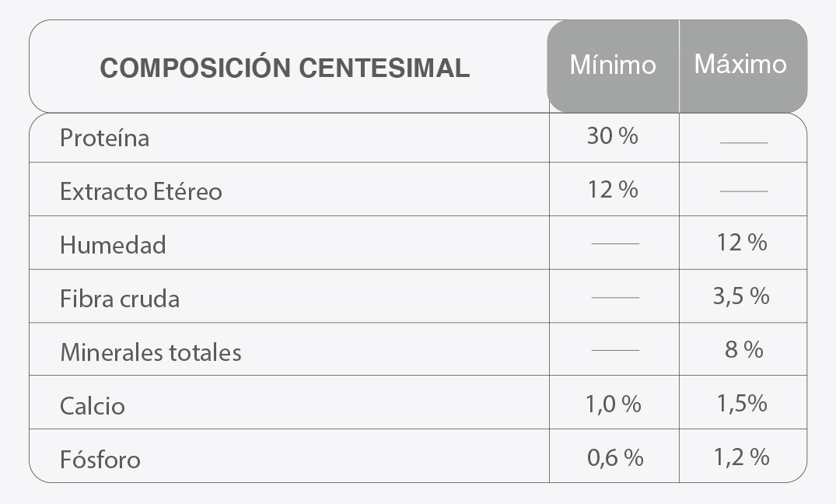
Task: Click the empty Proteína maximum dash cell
Action: [743, 142]
